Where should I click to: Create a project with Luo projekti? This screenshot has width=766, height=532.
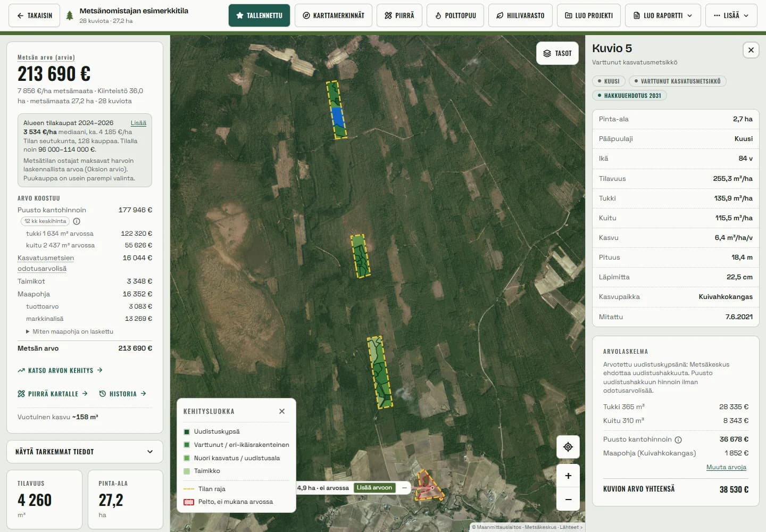[589, 15]
